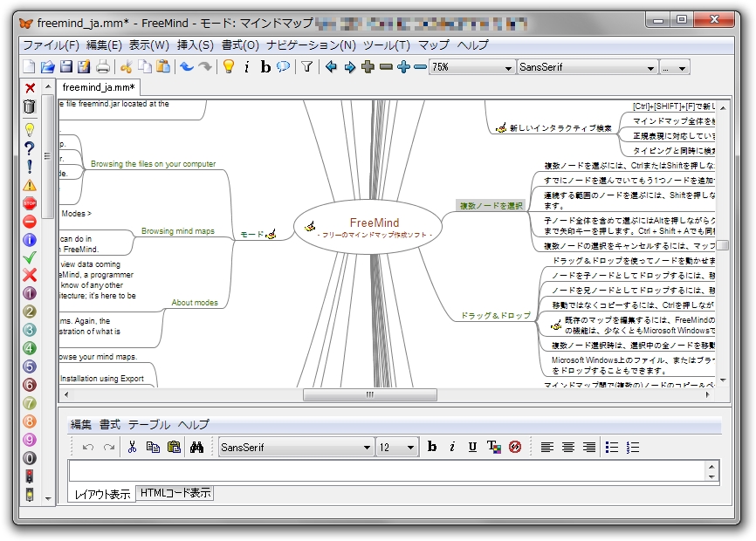Open the cloud bubble tool in toolbar
Image resolution: width=756 pixels, height=541 pixels.
283,66
